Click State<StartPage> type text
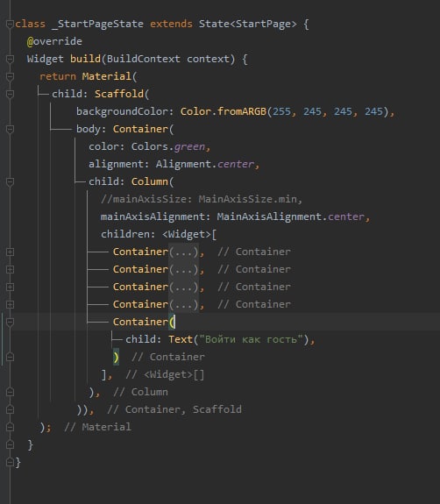 pyautogui.click(x=247, y=25)
